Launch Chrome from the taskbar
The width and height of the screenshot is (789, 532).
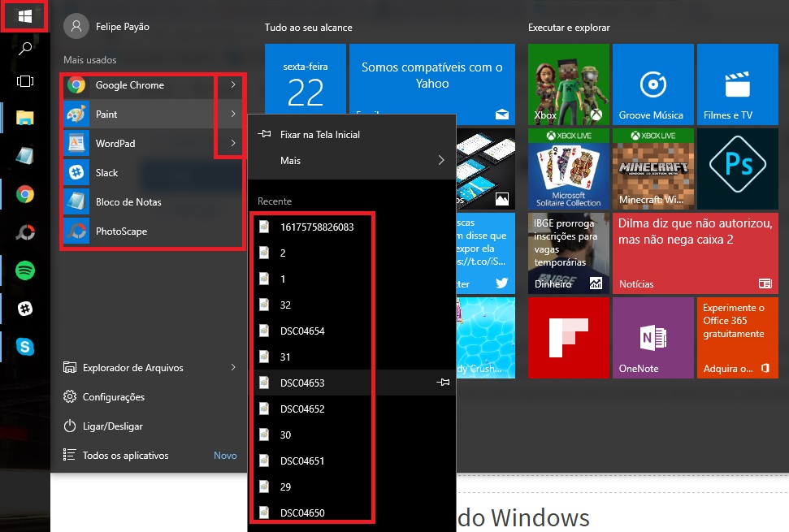click(24, 194)
